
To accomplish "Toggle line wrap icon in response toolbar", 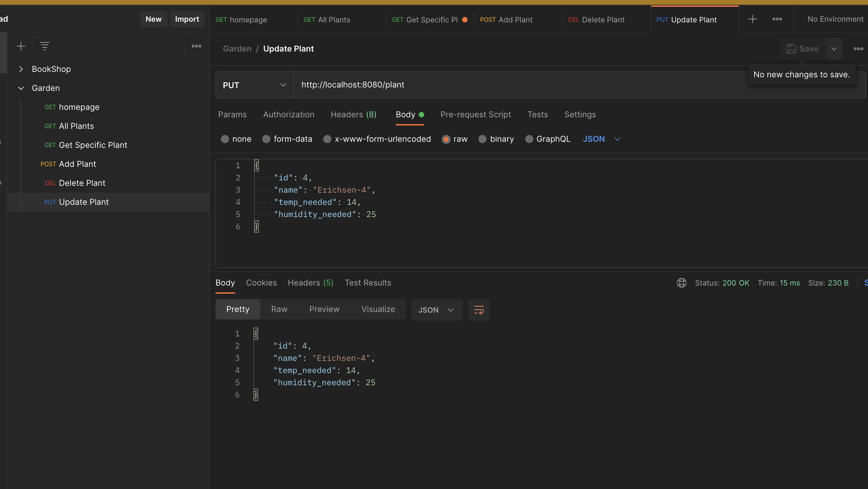I will 479,310.
